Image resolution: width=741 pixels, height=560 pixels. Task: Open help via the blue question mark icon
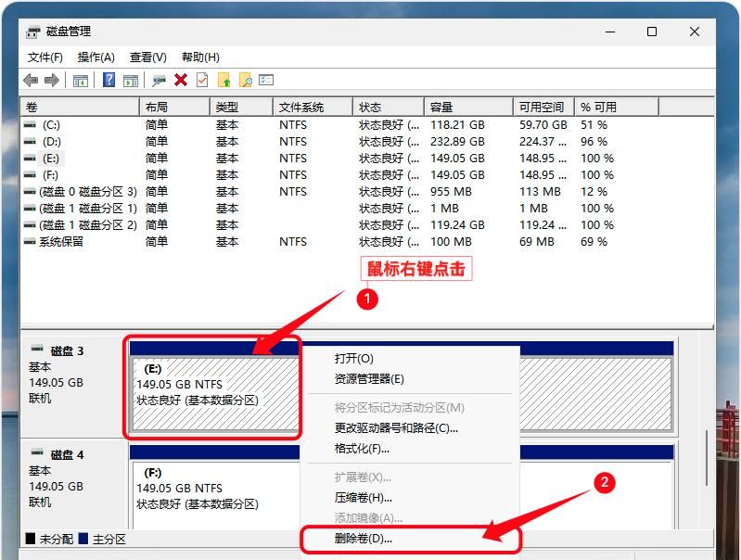(109, 80)
